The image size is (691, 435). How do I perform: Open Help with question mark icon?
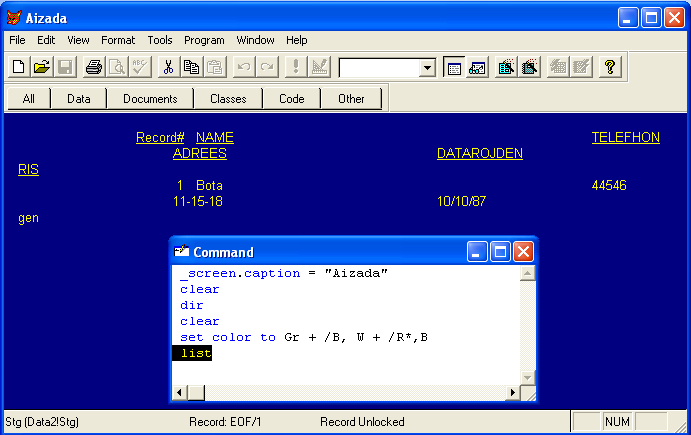610,67
